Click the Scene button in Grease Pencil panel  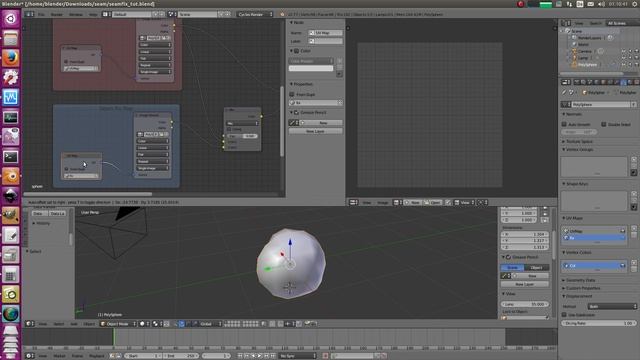(513, 267)
